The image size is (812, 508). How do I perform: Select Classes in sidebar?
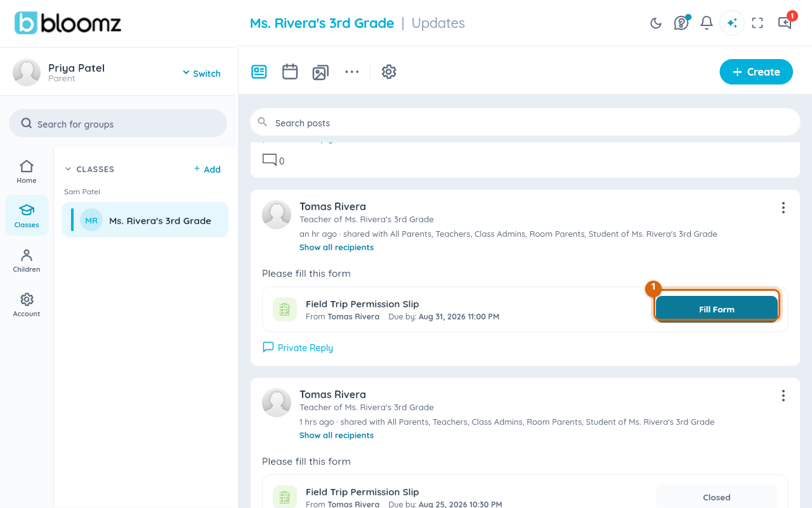(27, 216)
